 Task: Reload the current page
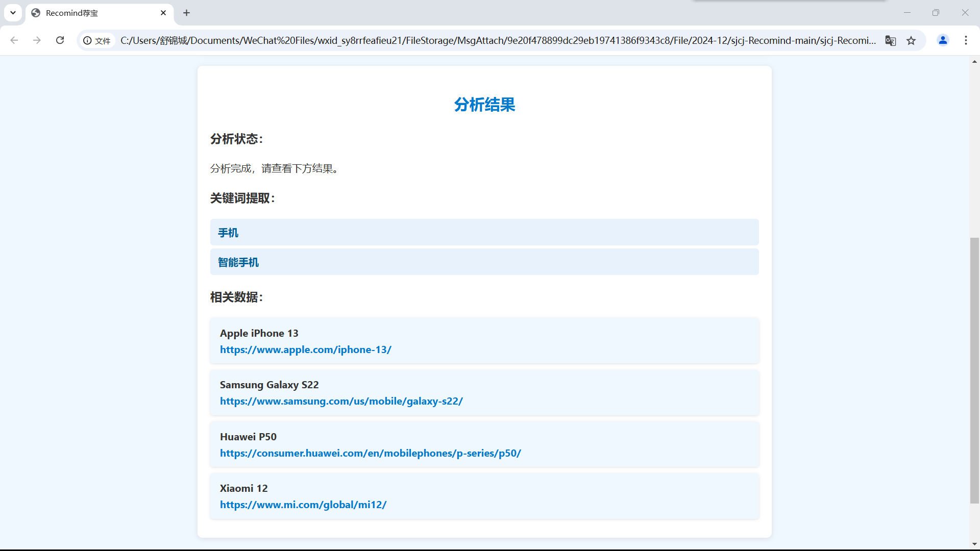[x=60, y=40]
